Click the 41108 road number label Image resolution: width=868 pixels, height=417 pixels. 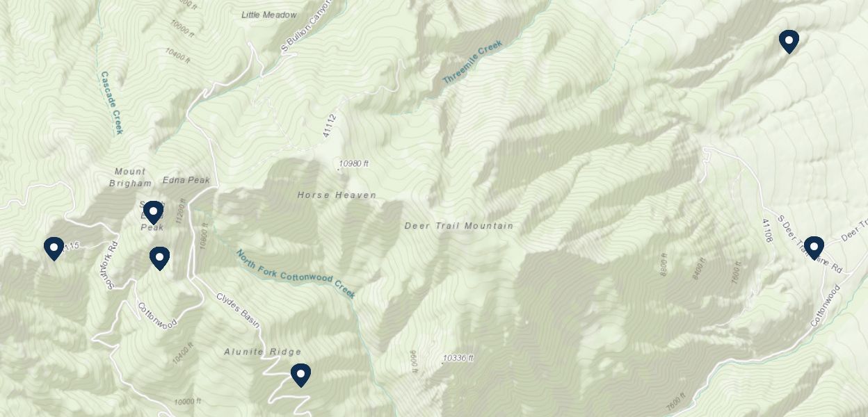[767, 231]
